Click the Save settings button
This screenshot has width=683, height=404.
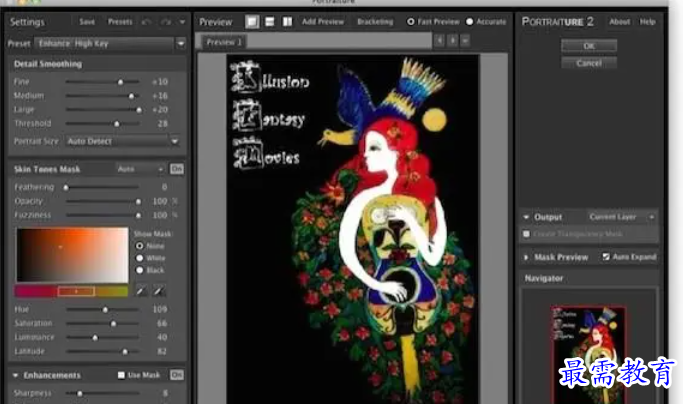[87, 21]
